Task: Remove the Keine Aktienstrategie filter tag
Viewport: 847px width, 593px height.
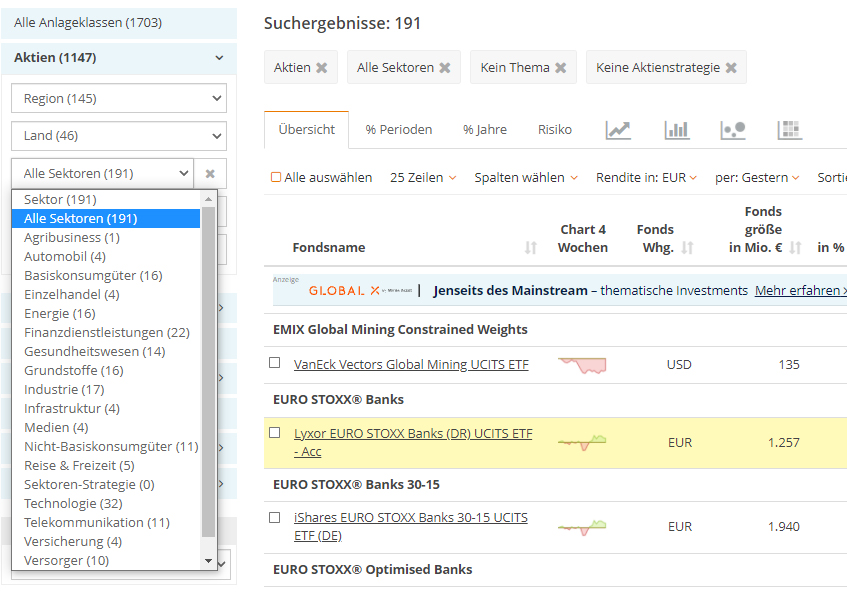Action: pyautogui.click(x=731, y=68)
